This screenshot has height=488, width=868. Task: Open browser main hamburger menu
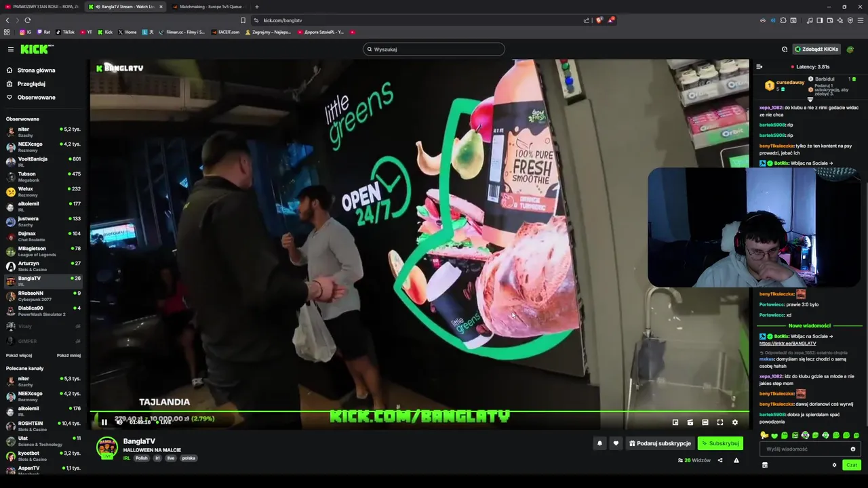860,20
